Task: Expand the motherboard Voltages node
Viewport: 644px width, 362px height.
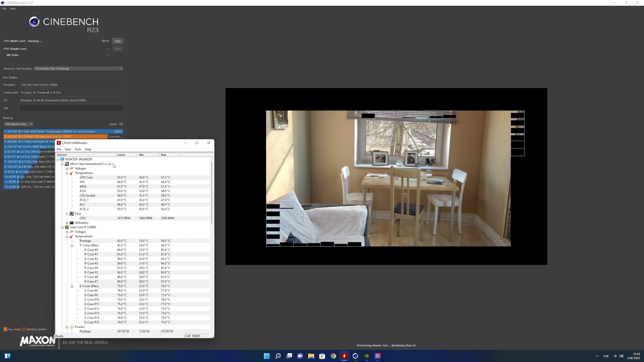Action: pos(67,168)
